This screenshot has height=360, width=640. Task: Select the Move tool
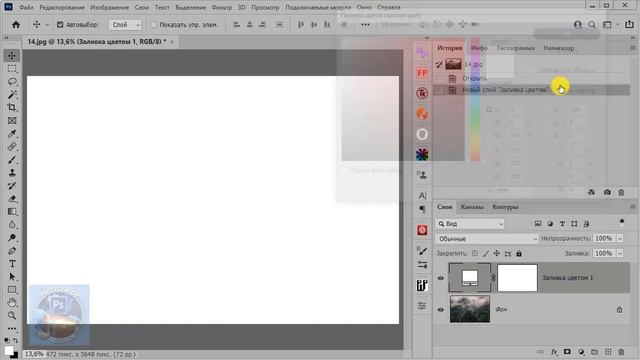[x=12, y=56]
